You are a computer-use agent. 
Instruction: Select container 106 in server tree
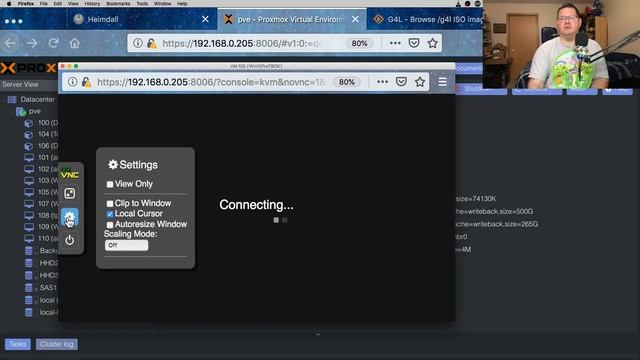[x=47, y=146]
